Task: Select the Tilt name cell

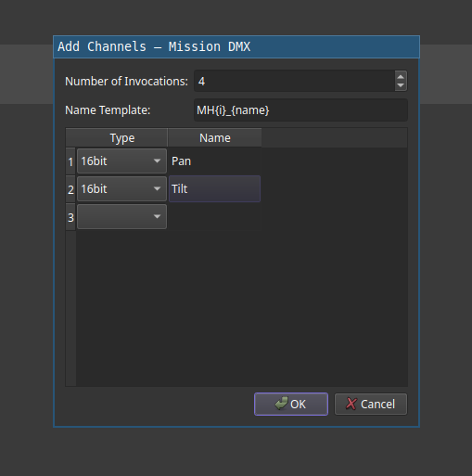Action: click(214, 189)
